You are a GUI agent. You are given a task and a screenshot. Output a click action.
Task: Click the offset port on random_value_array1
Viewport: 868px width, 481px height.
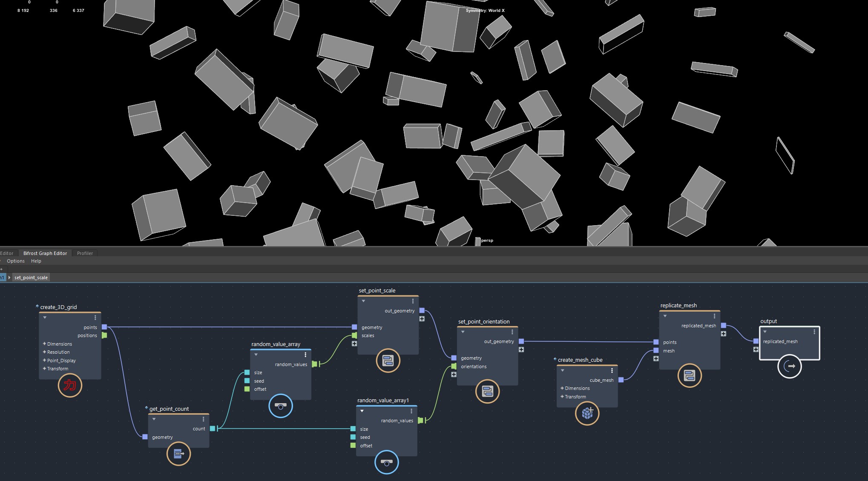pos(353,445)
